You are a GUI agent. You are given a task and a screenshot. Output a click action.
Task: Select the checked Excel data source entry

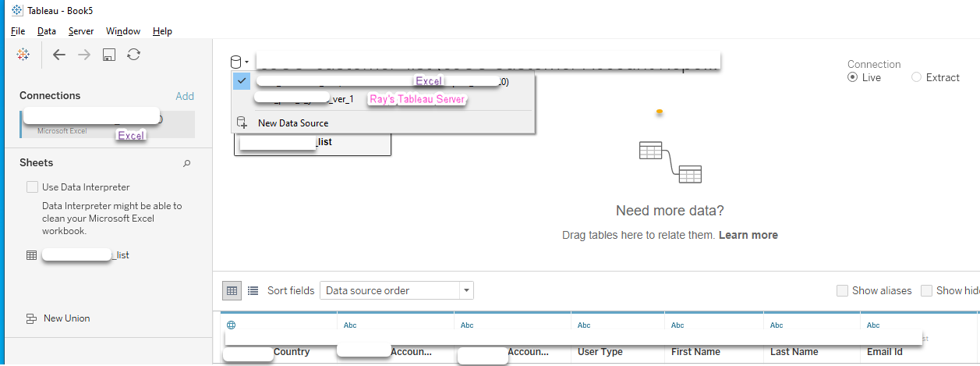click(384, 81)
